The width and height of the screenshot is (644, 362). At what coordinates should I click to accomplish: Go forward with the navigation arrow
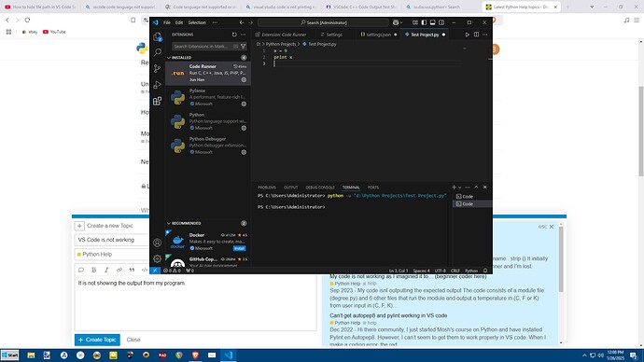pos(251,22)
